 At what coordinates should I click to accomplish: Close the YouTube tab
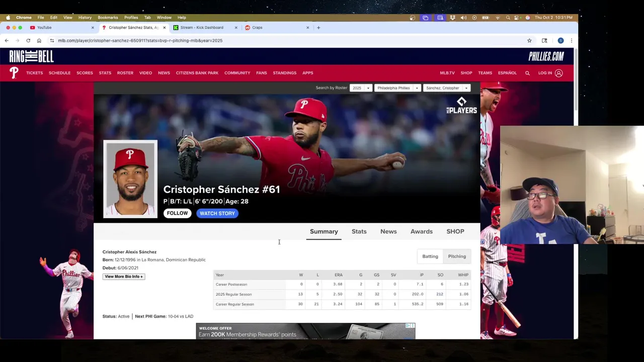coord(93,28)
